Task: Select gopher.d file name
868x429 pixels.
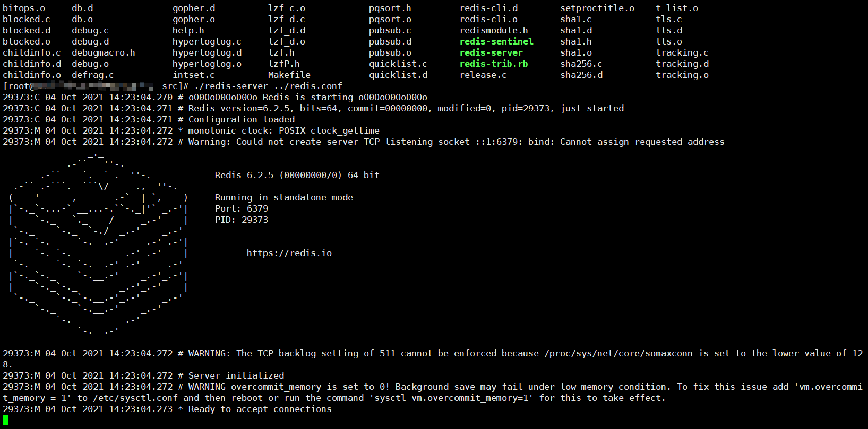Action: tap(194, 8)
